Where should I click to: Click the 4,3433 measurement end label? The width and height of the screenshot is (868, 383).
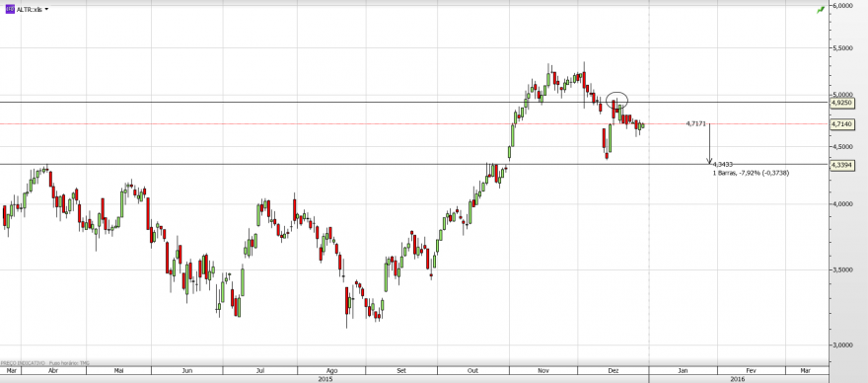pyautogui.click(x=723, y=165)
